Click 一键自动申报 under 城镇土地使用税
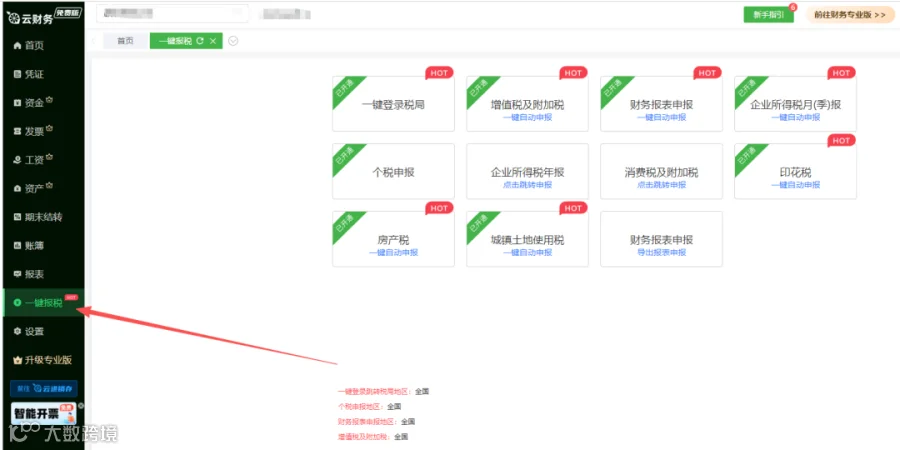This screenshot has width=900, height=450. [x=527, y=253]
